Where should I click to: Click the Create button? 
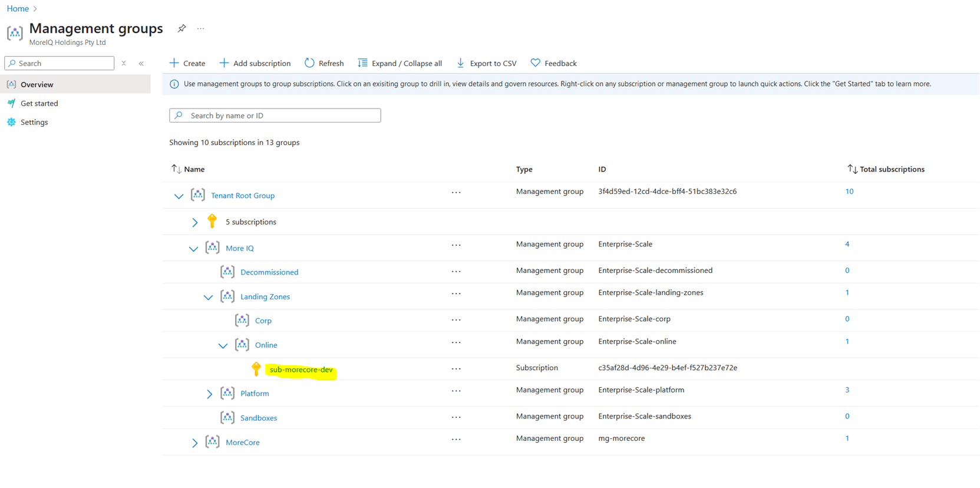pos(187,63)
